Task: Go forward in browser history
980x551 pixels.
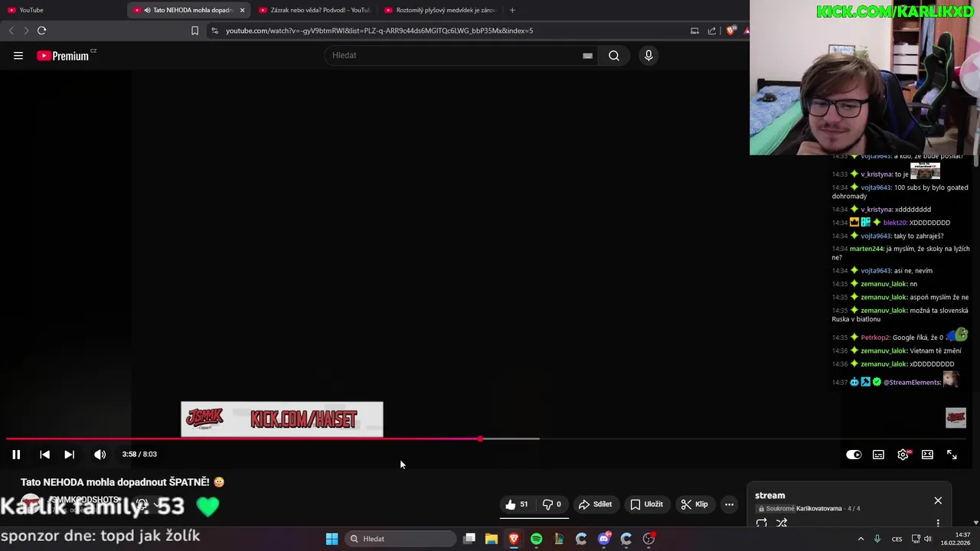Action: coord(26,31)
